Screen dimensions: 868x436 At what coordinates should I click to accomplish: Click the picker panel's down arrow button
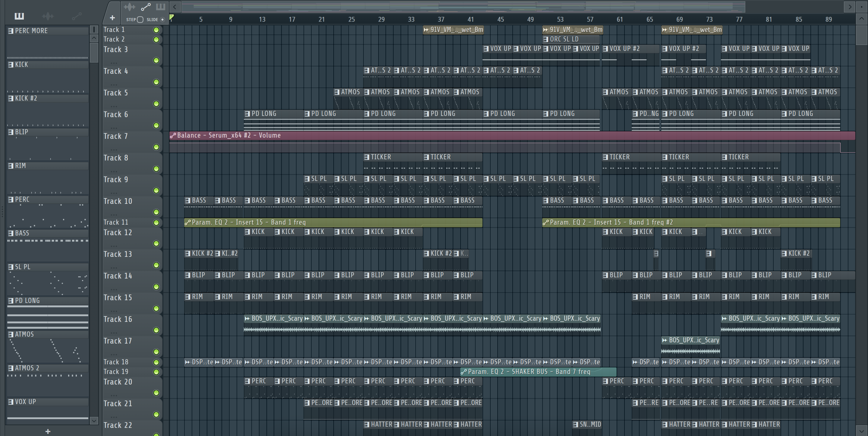[94, 421]
